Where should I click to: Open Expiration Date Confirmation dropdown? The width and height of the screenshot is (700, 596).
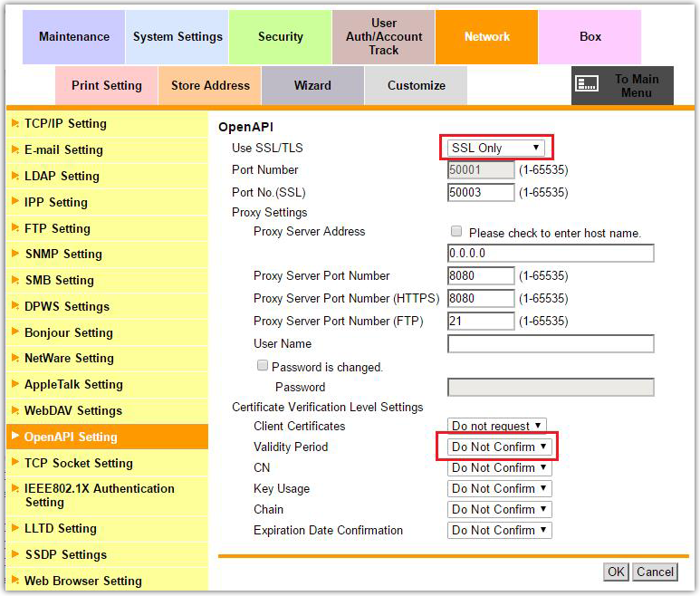500,530
